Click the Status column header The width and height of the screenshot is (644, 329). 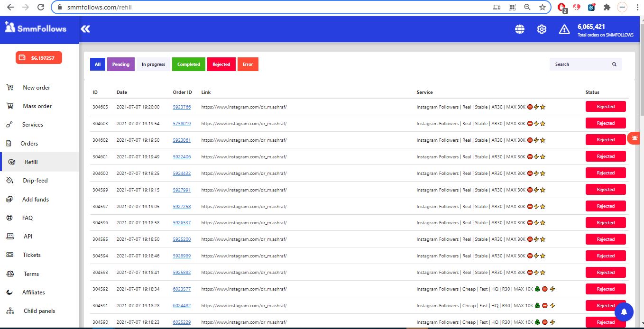592,92
